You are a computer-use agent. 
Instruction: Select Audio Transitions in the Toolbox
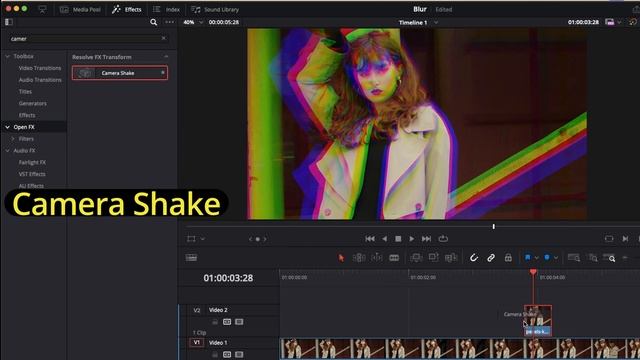click(x=40, y=80)
